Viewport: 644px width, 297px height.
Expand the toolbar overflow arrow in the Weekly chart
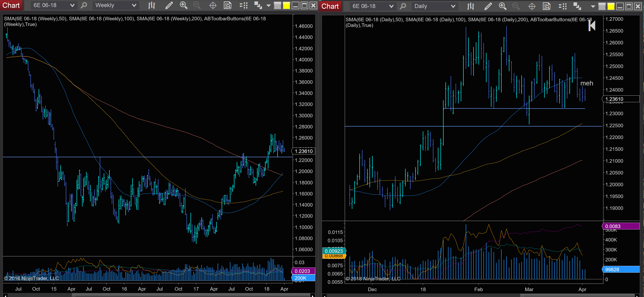269,5
